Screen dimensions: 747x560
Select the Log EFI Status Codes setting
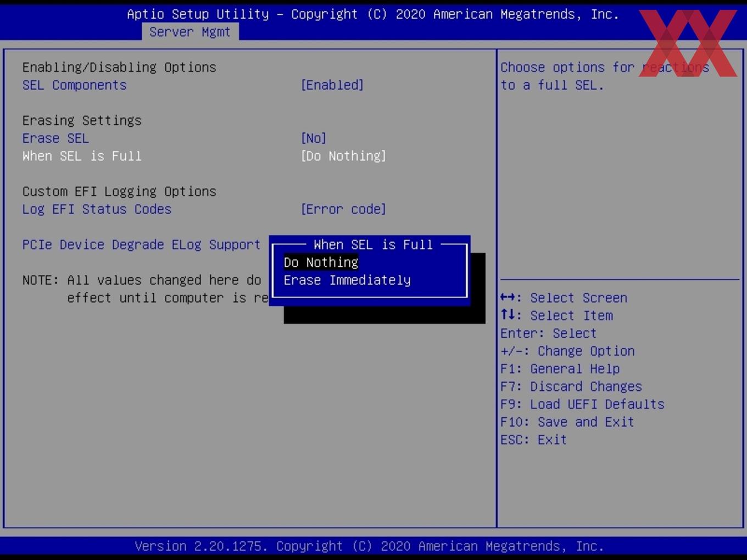[x=97, y=209]
